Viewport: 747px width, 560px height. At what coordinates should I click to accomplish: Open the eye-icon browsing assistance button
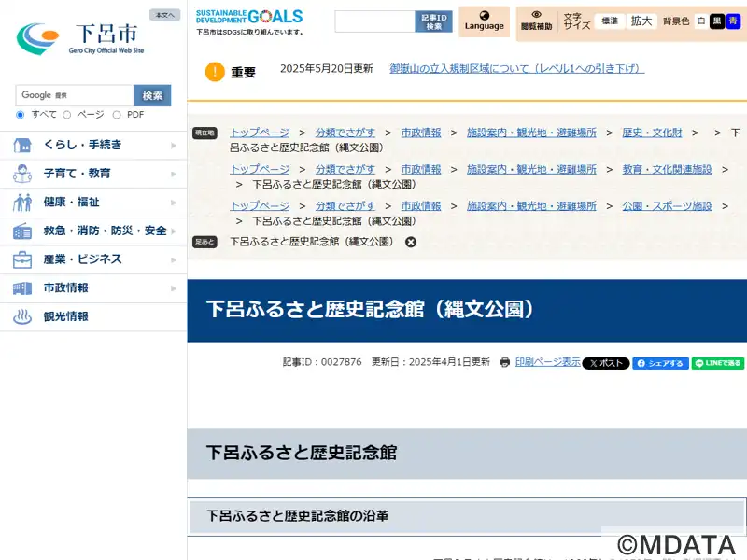[x=536, y=21]
